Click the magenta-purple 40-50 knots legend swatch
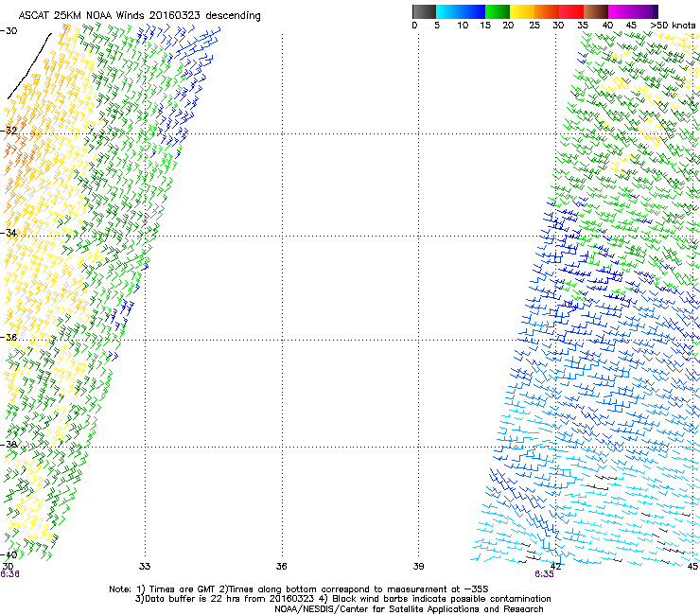 633,11
